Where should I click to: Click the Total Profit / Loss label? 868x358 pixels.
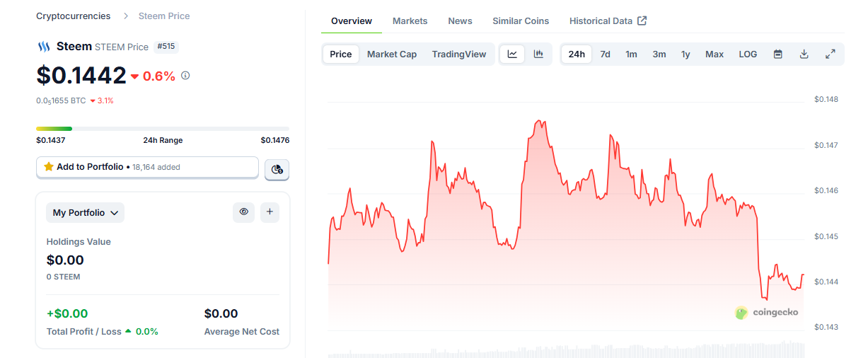(84, 331)
